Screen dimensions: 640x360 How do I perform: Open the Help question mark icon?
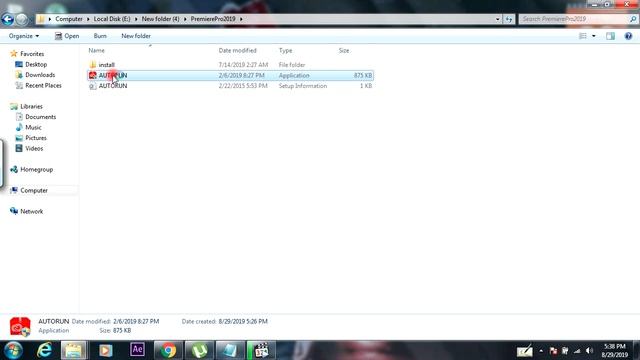tap(628, 36)
